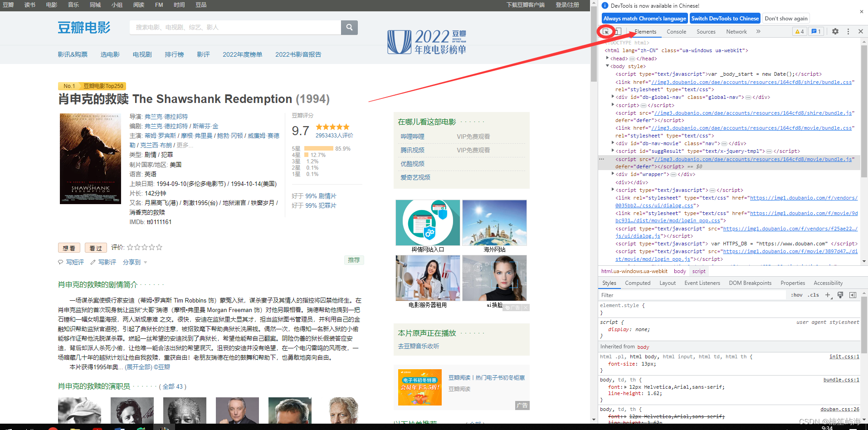Expand the head element node

607,58
